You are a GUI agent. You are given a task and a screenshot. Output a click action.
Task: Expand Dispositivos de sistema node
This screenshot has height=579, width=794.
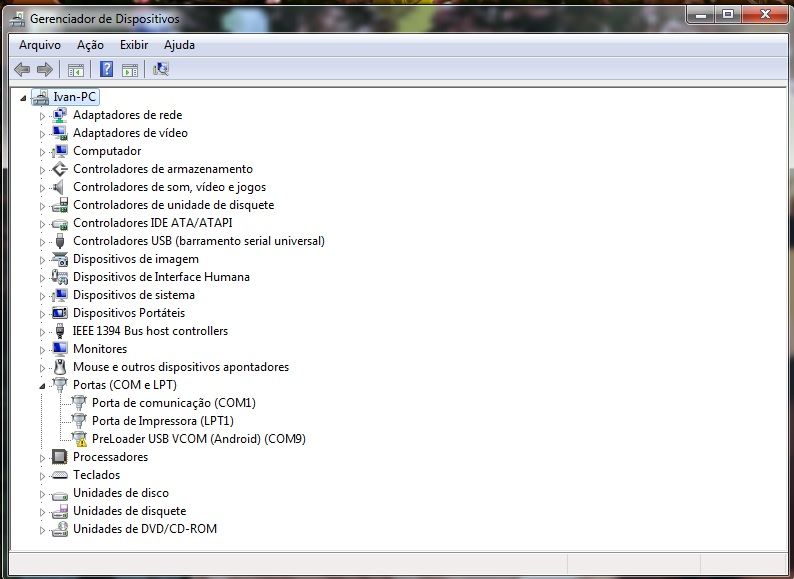42,296
